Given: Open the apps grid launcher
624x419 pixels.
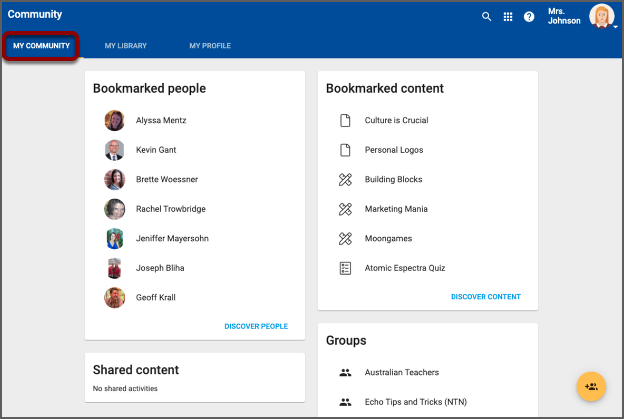Looking at the screenshot, I should tap(508, 17).
